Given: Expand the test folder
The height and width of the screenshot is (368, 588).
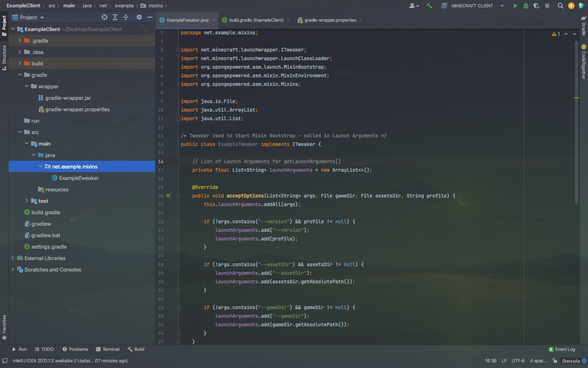Looking at the screenshot, I should pyautogui.click(x=27, y=201).
